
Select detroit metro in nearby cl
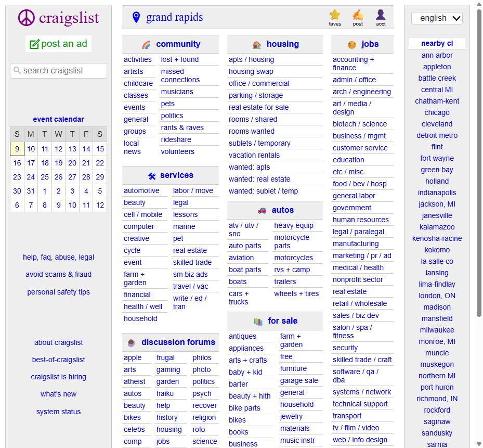437,135
